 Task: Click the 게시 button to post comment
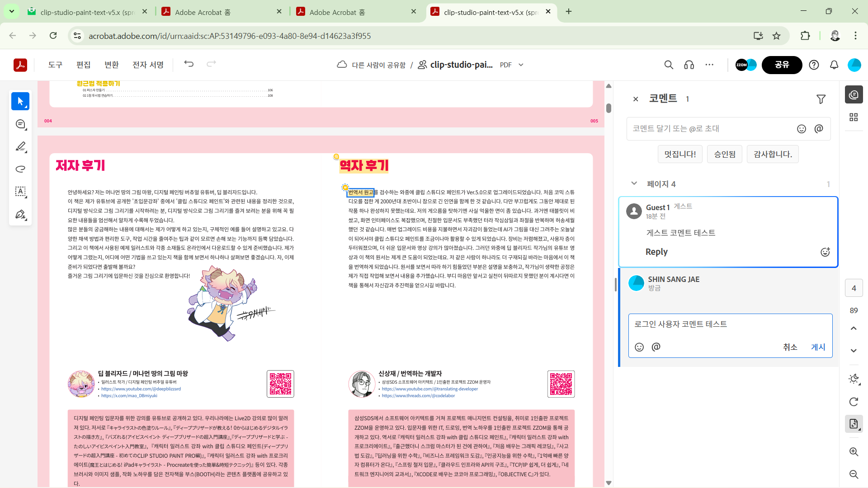(x=818, y=347)
